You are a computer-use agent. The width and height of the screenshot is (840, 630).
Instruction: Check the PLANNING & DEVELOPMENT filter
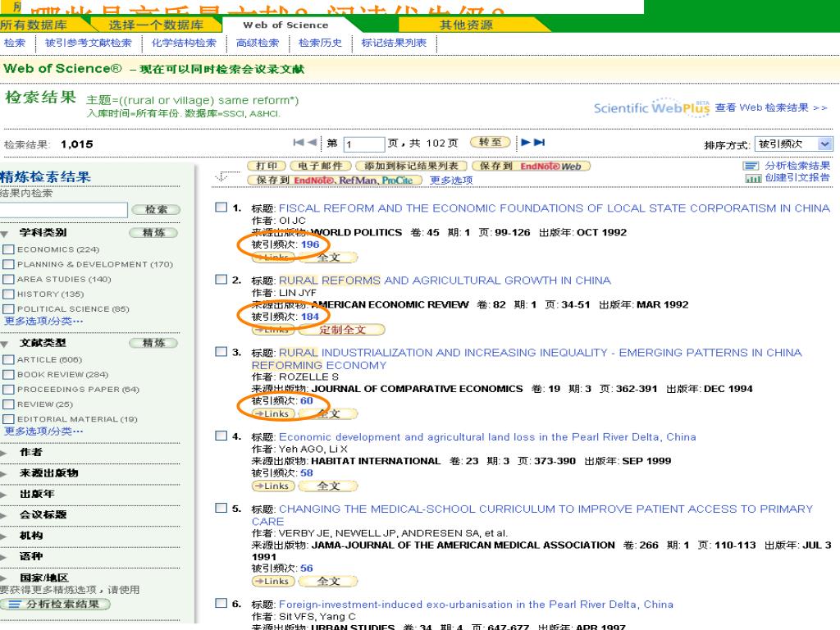[x=8, y=265]
